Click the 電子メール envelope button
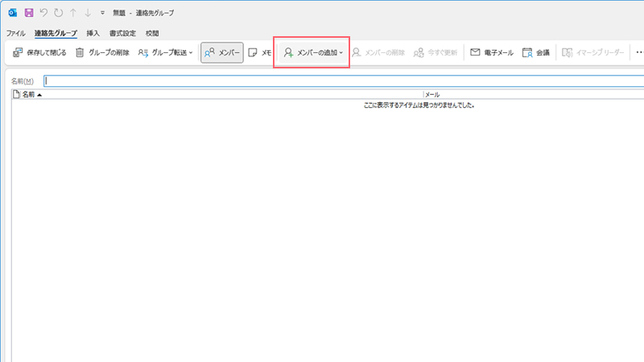This screenshot has width=644, height=362. [x=491, y=52]
